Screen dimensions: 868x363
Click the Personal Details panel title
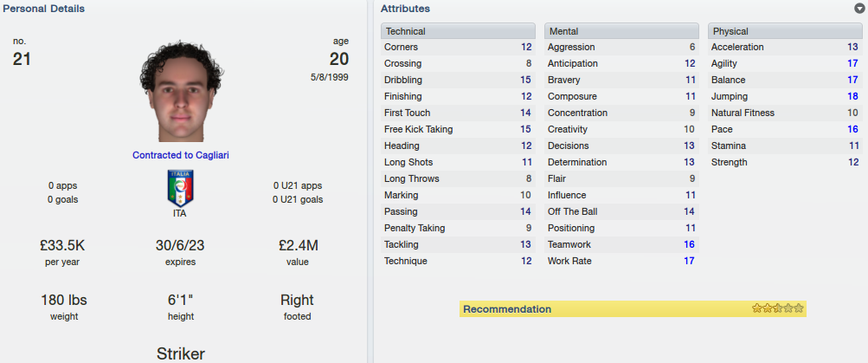(x=44, y=9)
